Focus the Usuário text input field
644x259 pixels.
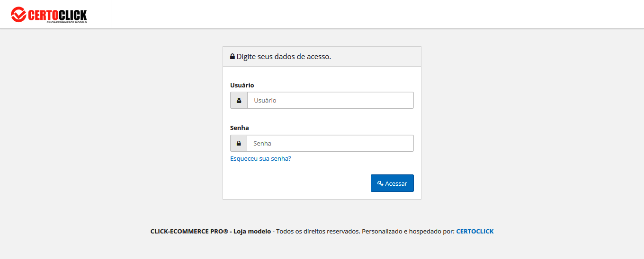click(x=330, y=100)
